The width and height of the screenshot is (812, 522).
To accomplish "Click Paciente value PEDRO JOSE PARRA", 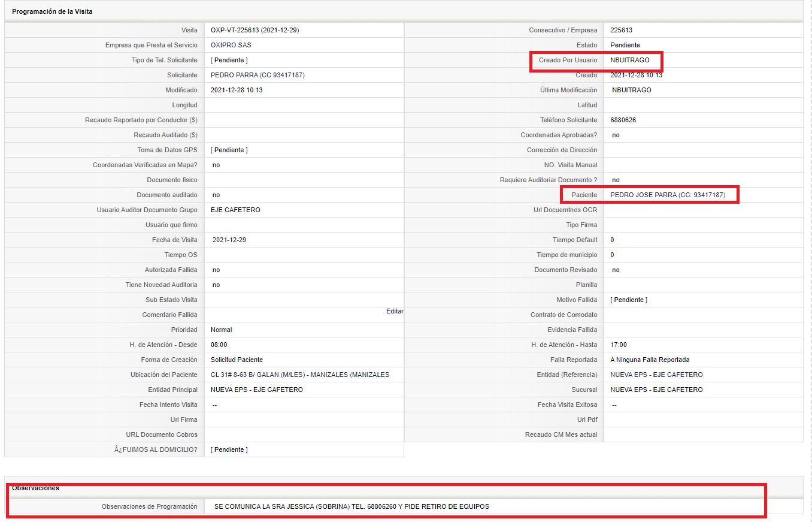I will pyautogui.click(x=668, y=195).
